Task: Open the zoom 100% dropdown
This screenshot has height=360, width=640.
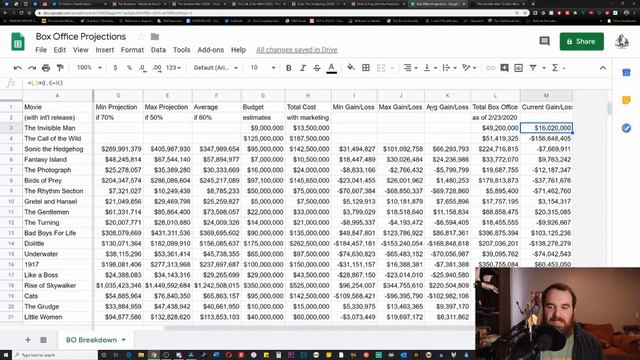Action: (89, 68)
